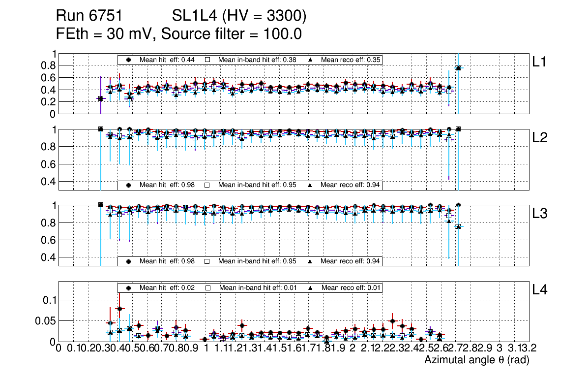Select the filled circle marker in L2 legend
The image size is (588, 380).
129,185
